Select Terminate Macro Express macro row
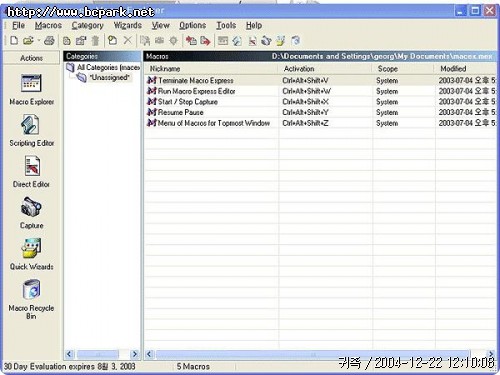The width and height of the screenshot is (500, 375). point(321,80)
